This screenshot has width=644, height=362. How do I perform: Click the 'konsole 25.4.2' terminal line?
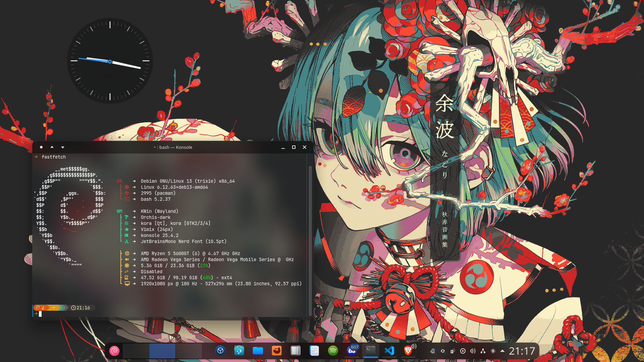[x=160, y=235]
